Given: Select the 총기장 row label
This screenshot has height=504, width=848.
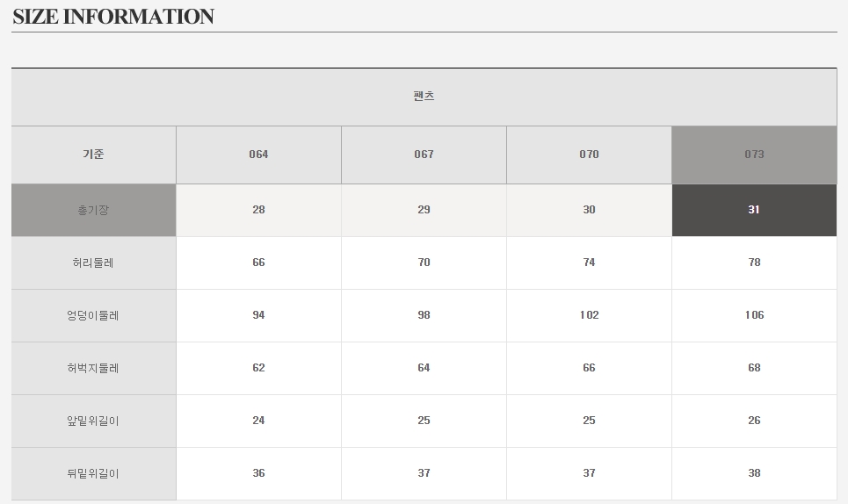Looking at the screenshot, I should click(93, 210).
